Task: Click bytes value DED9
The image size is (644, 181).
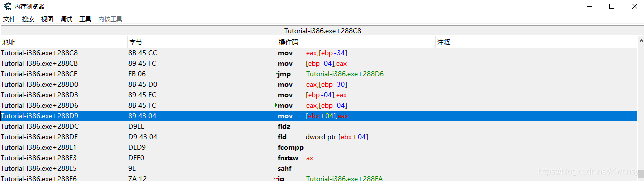Action: pyautogui.click(x=137, y=147)
